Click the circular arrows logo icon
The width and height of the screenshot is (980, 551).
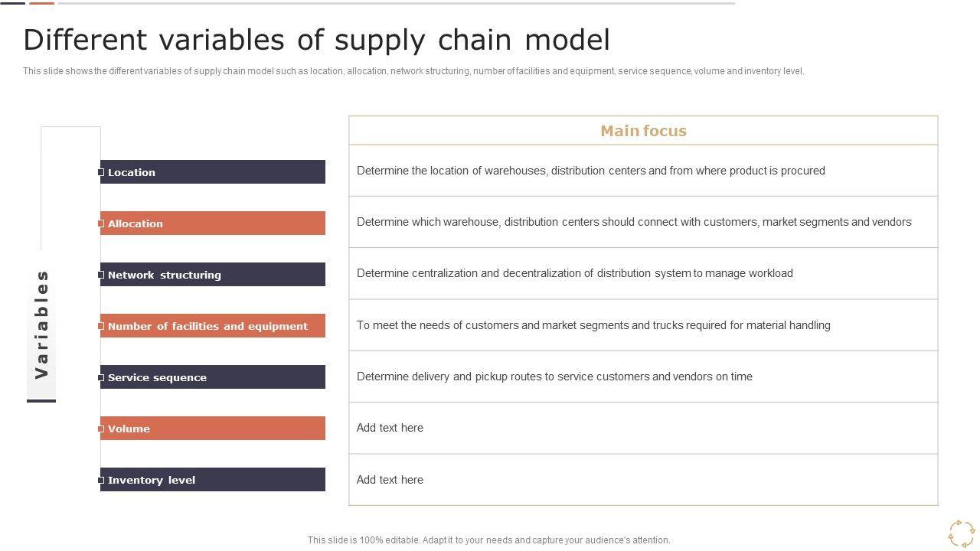(962, 533)
